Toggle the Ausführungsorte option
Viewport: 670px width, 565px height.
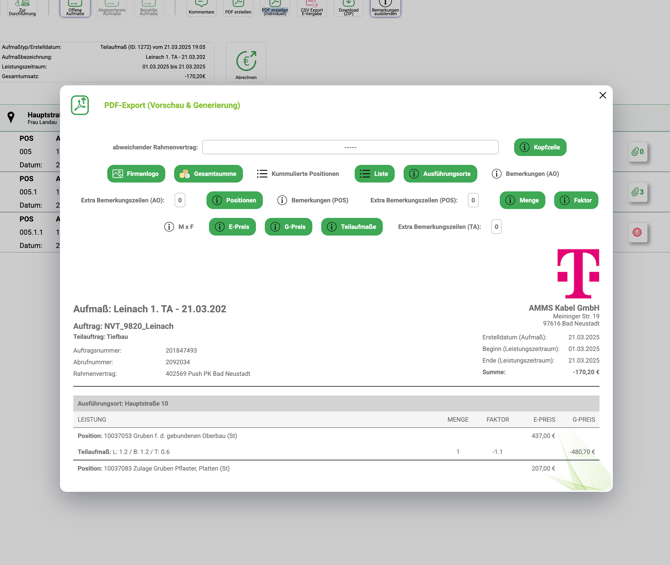coord(440,174)
